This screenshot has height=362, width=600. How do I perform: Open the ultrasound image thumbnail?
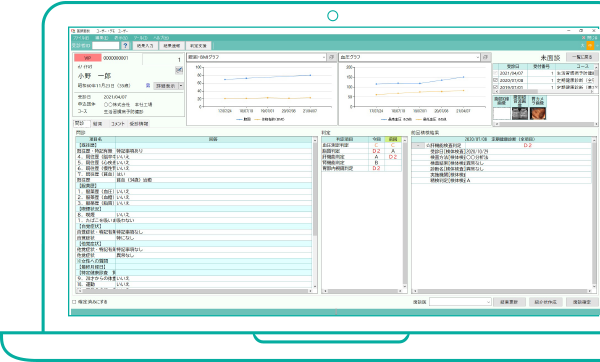click(520, 113)
